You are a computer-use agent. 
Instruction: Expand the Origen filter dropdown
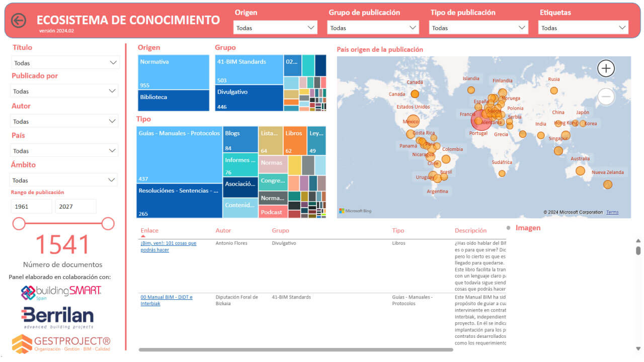click(x=275, y=28)
